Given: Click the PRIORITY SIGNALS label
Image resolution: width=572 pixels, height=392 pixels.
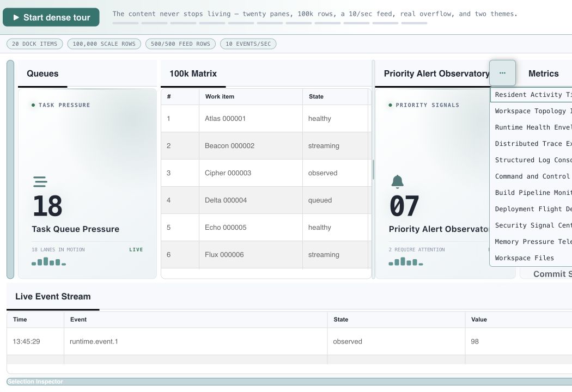Looking at the screenshot, I should tap(427, 105).
